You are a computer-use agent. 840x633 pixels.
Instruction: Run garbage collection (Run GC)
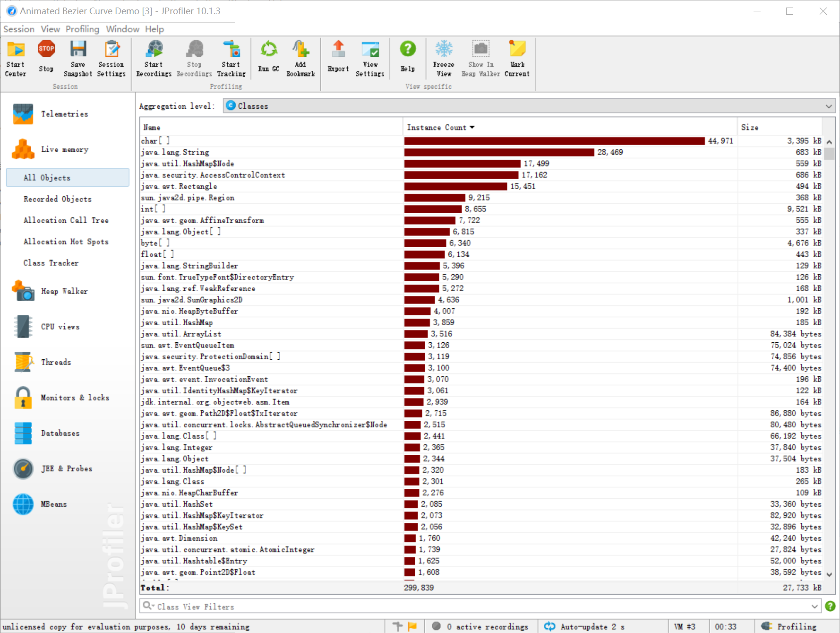click(x=269, y=57)
